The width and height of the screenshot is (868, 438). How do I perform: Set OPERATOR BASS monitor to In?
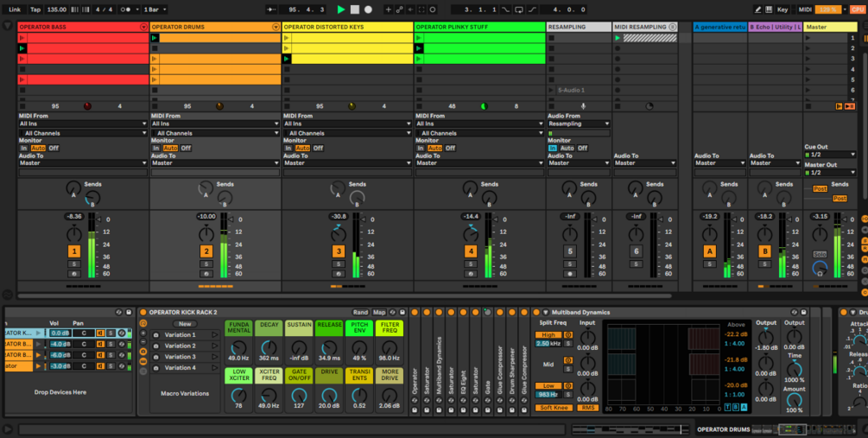(x=24, y=148)
